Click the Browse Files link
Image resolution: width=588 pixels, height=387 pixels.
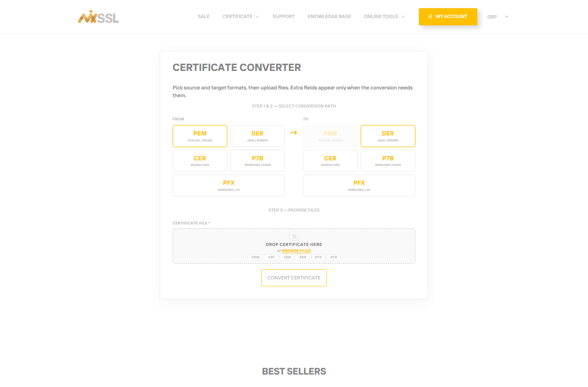point(296,251)
